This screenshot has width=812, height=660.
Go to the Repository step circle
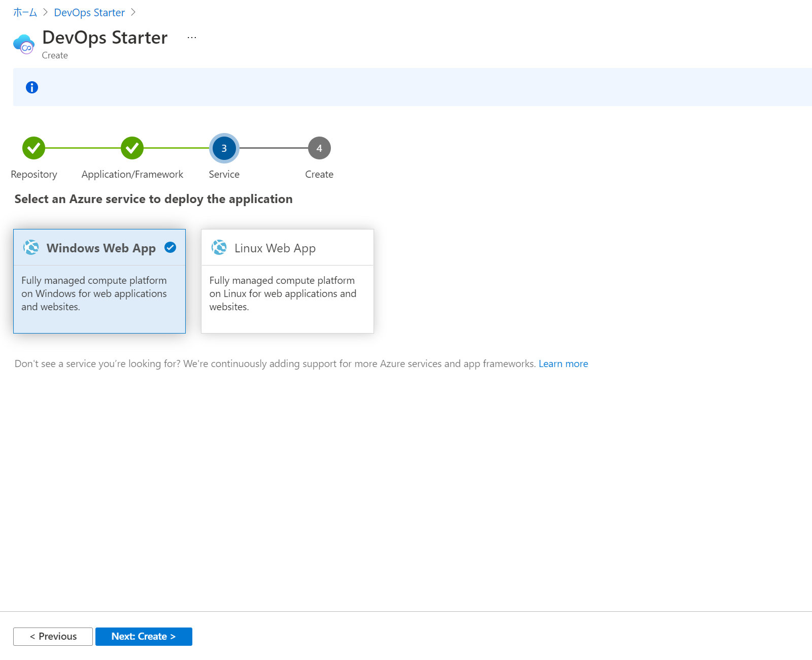(x=34, y=148)
